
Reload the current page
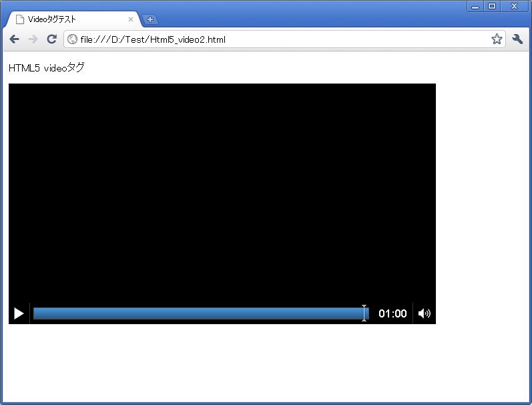pyautogui.click(x=51, y=39)
